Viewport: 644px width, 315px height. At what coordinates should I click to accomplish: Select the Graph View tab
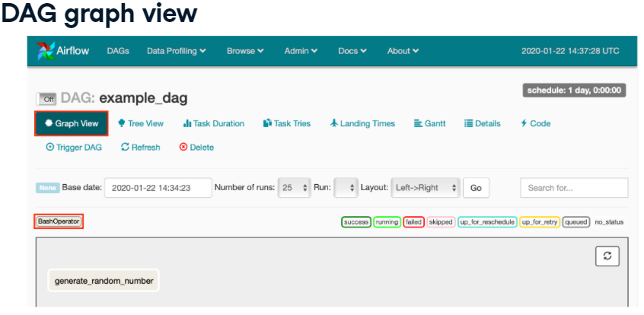coord(72,123)
